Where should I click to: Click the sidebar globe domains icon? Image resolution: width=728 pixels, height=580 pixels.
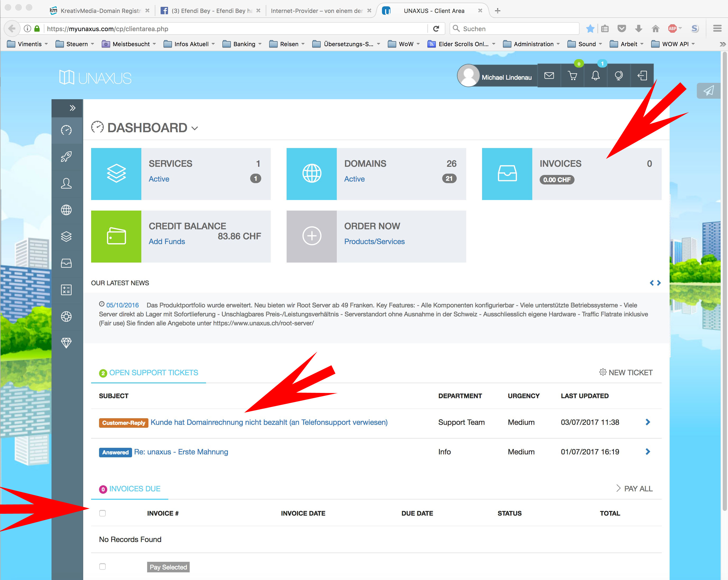click(x=67, y=210)
